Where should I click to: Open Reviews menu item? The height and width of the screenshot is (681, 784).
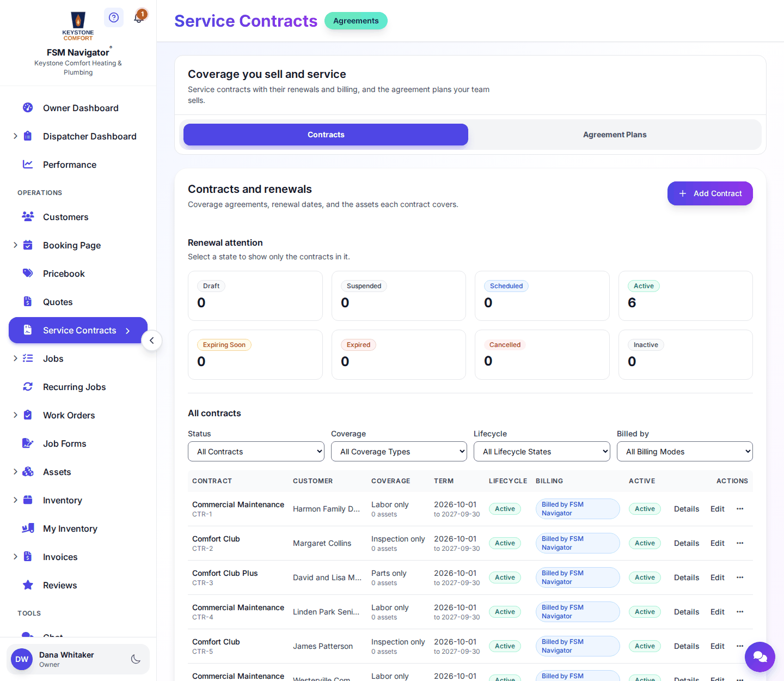tap(78, 585)
